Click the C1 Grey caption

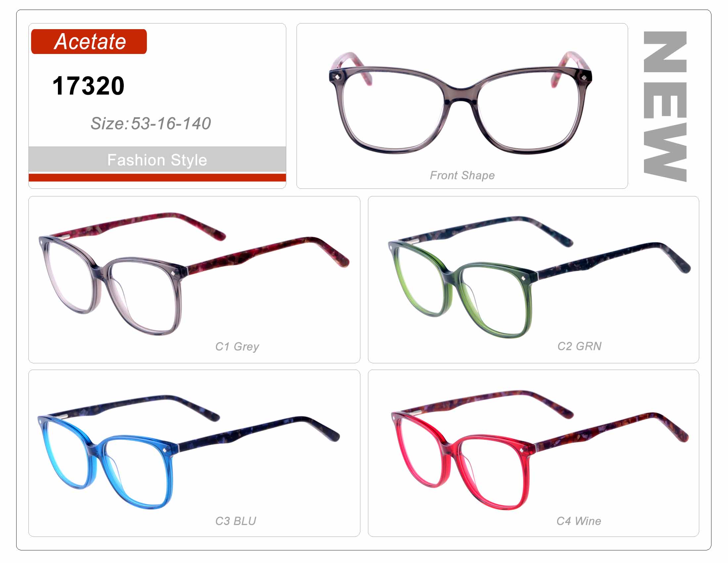tap(237, 346)
